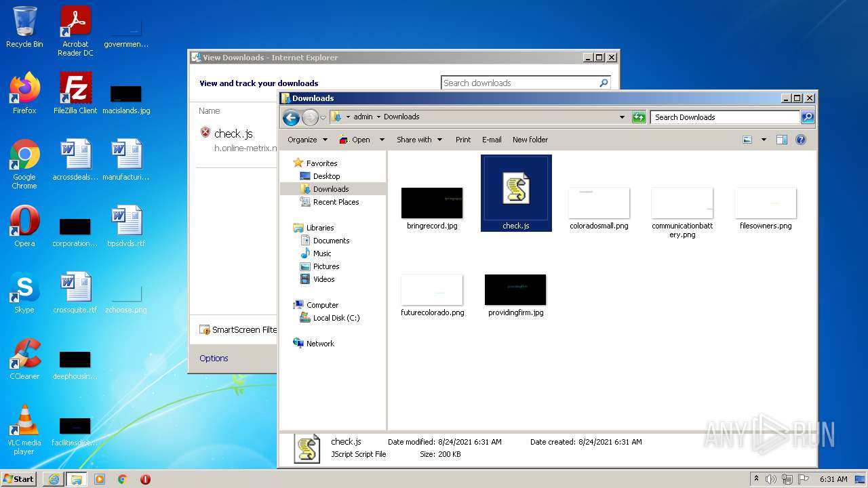Open VLC media player desktop icon
Screen dimensions: 868x488
(x=24, y=430)
